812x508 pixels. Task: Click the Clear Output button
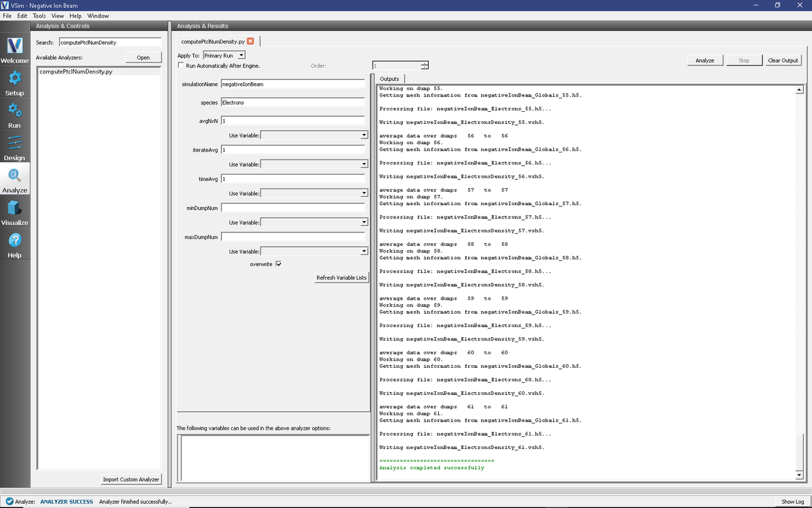[x=783, y=60]
